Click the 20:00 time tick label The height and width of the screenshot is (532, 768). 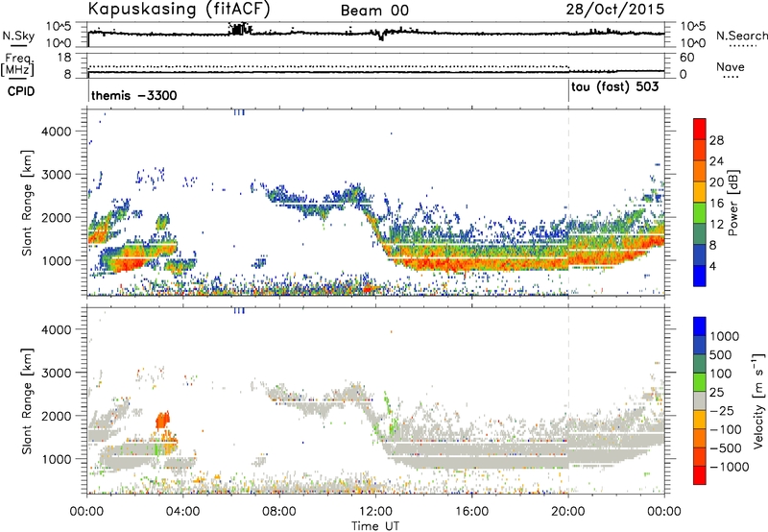pyautogui.click(x=567, y=512)
